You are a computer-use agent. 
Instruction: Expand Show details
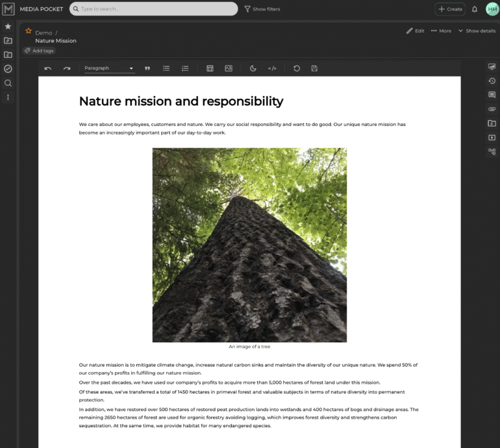tap(477, 31)
